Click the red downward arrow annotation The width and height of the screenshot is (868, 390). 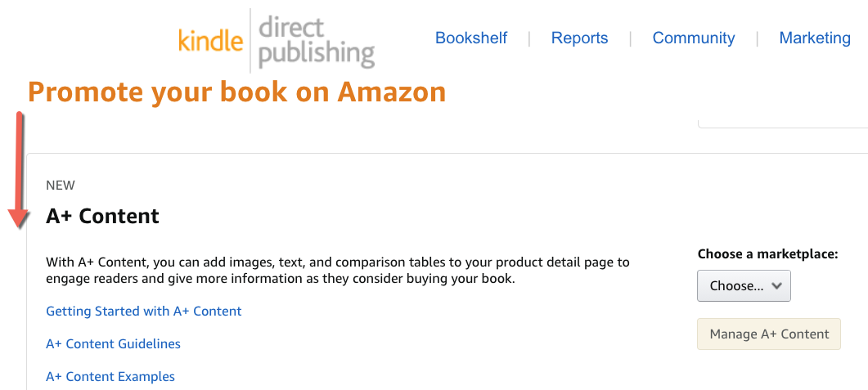(x=20, y=170)
